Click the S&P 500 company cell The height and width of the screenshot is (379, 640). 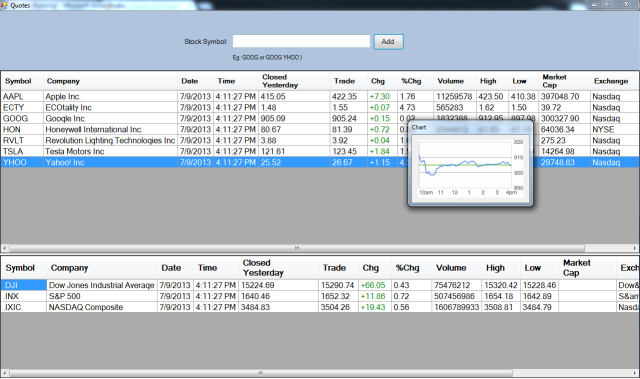102,296
